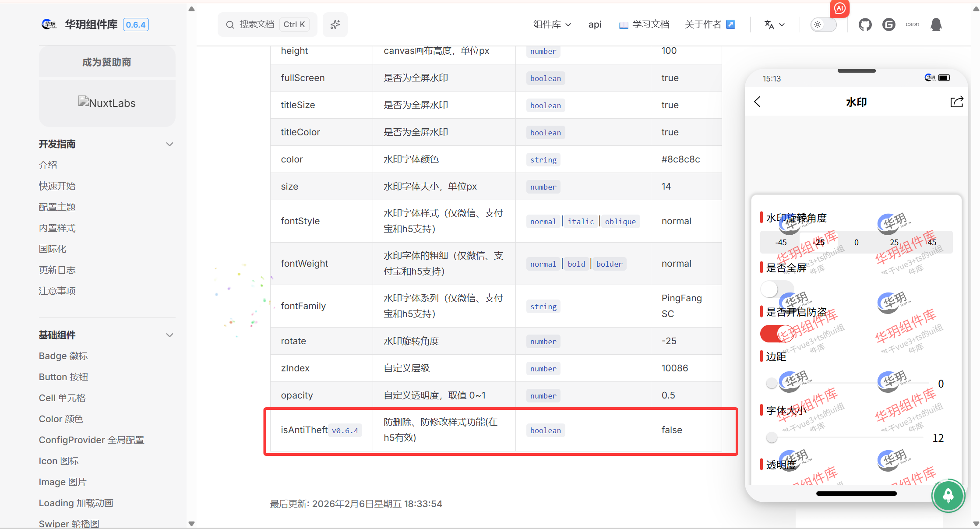Click the PingFang SC default value
This screenshot has width=980, height=529.
click(681, 306)
